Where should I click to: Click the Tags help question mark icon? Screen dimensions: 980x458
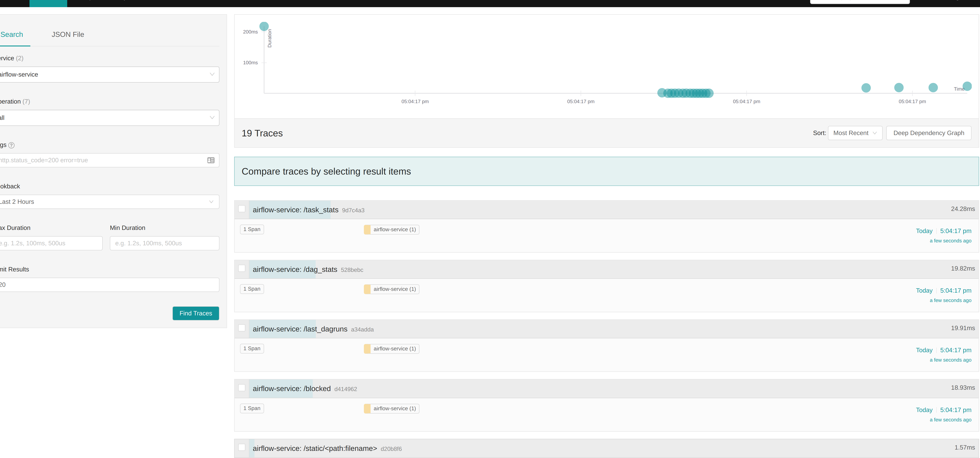(x=11, y=145)
